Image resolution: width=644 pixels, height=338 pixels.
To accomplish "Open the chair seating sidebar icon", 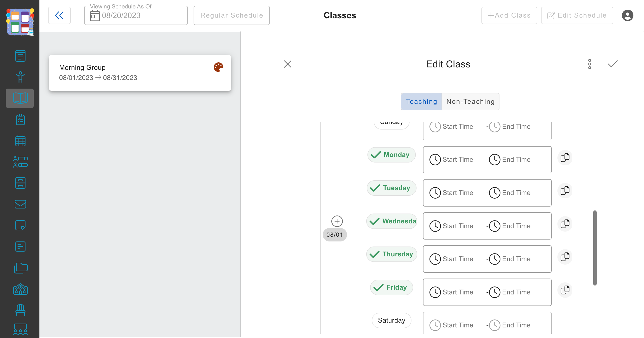I will pyautogui.click(x=20, y=310).
